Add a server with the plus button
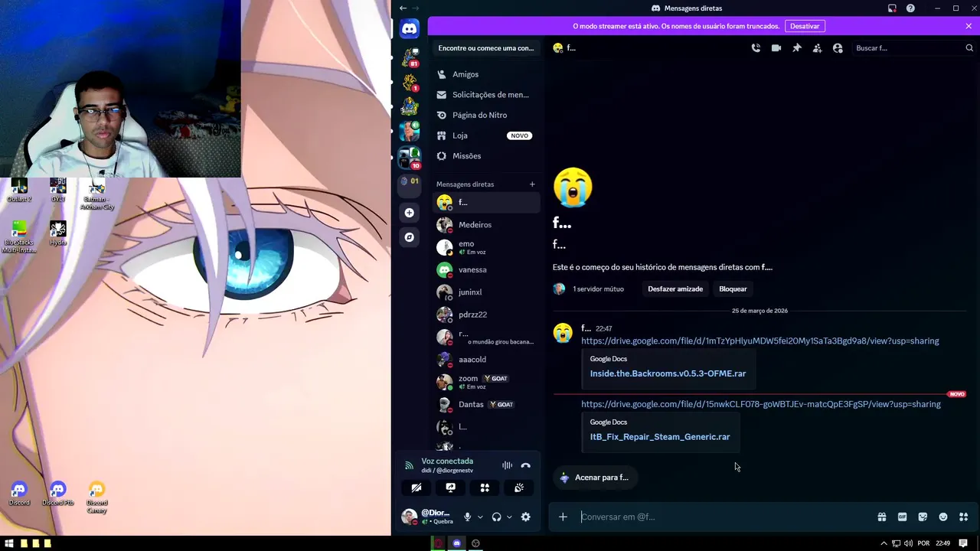This screenshot has width=980, height=551. [410, 213]
